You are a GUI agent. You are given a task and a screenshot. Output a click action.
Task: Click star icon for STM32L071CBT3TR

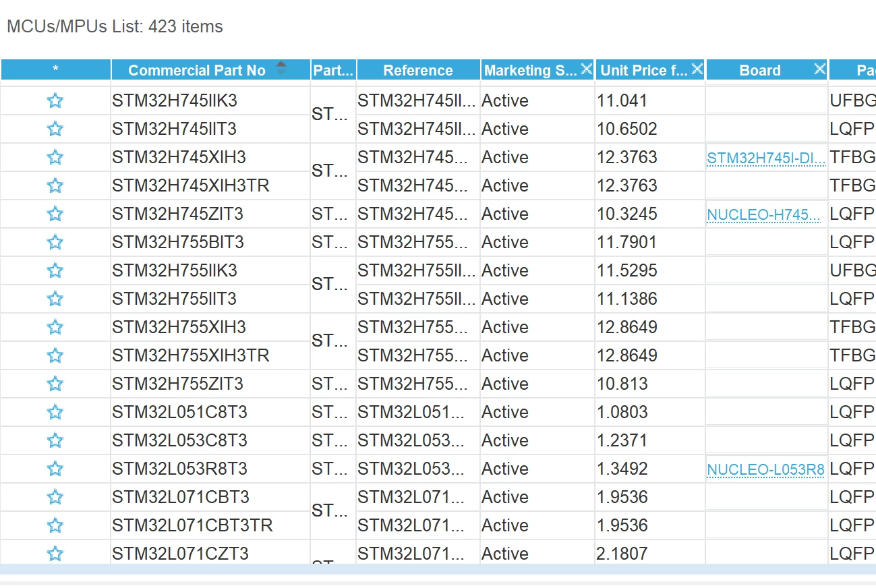click(x=55, y=526)
